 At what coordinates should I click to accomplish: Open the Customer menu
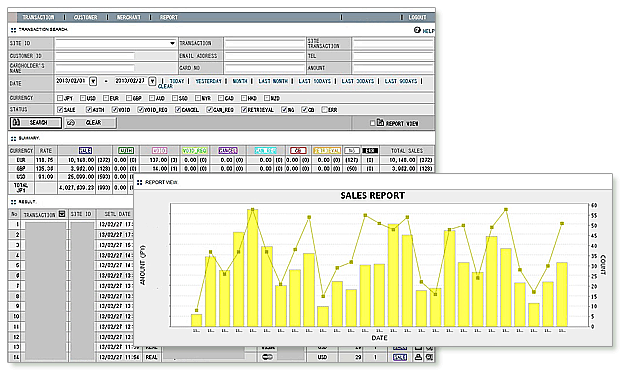85,17
